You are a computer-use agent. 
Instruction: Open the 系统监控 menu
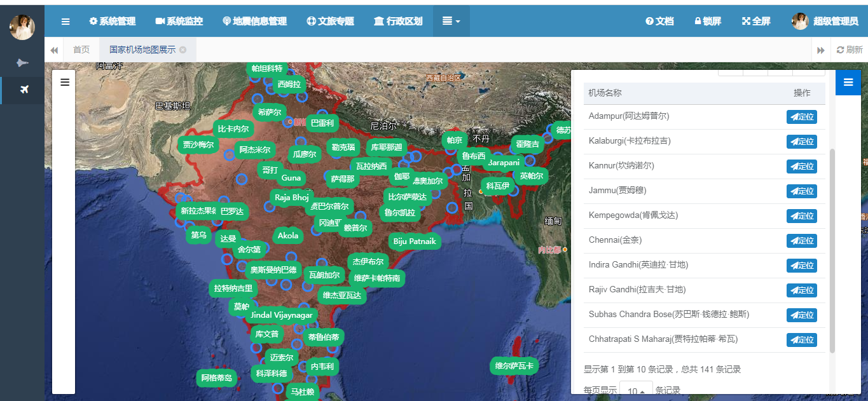pos(179,22)
